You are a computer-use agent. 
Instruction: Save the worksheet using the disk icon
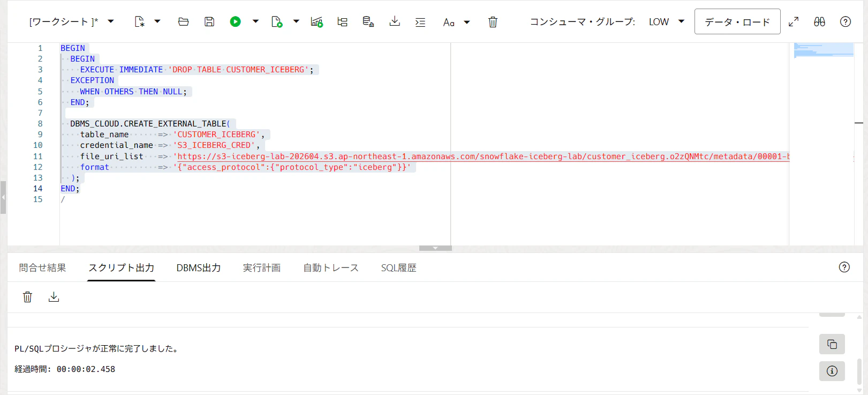point(209,21)
